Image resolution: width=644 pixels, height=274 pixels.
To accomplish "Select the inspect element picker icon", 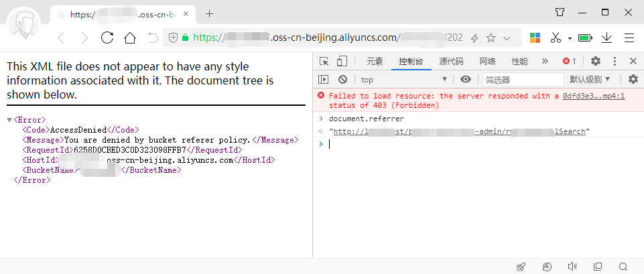I will [x=324, y=62].
